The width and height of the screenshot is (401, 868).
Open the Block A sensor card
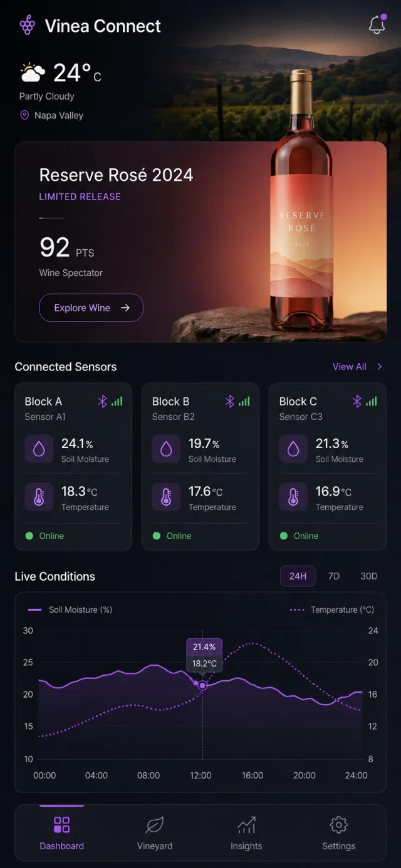coord(73,466)
